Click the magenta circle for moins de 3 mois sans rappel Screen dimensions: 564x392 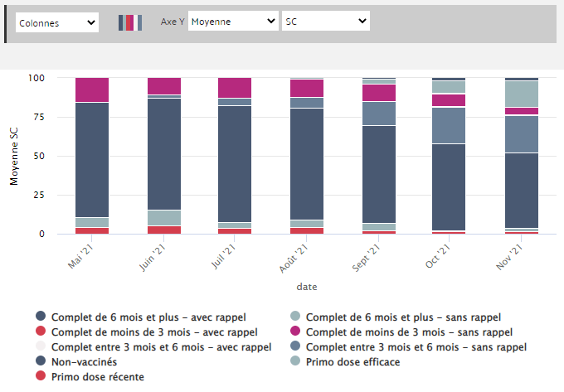coord(295,332)
